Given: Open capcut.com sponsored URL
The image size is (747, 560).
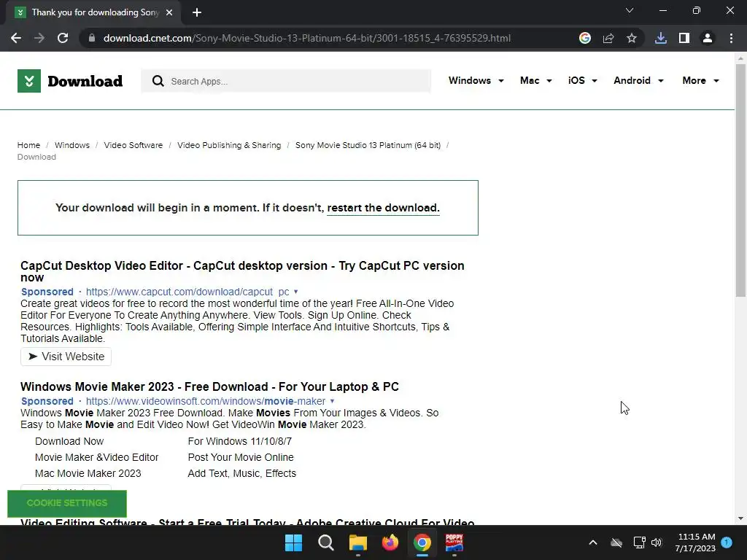Looking at the screenshot, I should click(187, 292).
